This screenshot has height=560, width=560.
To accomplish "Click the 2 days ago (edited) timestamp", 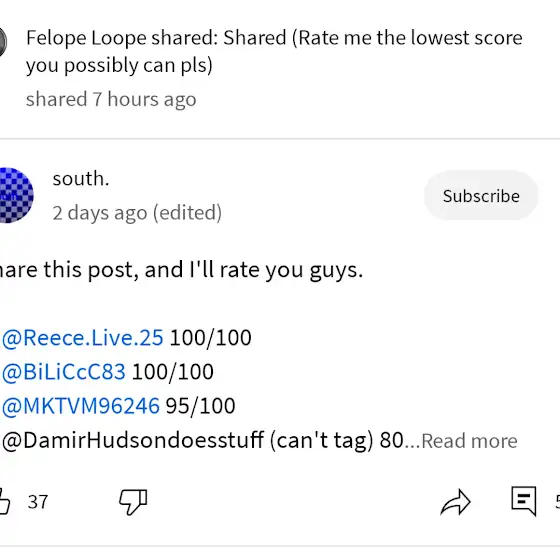I will [137, 213].
